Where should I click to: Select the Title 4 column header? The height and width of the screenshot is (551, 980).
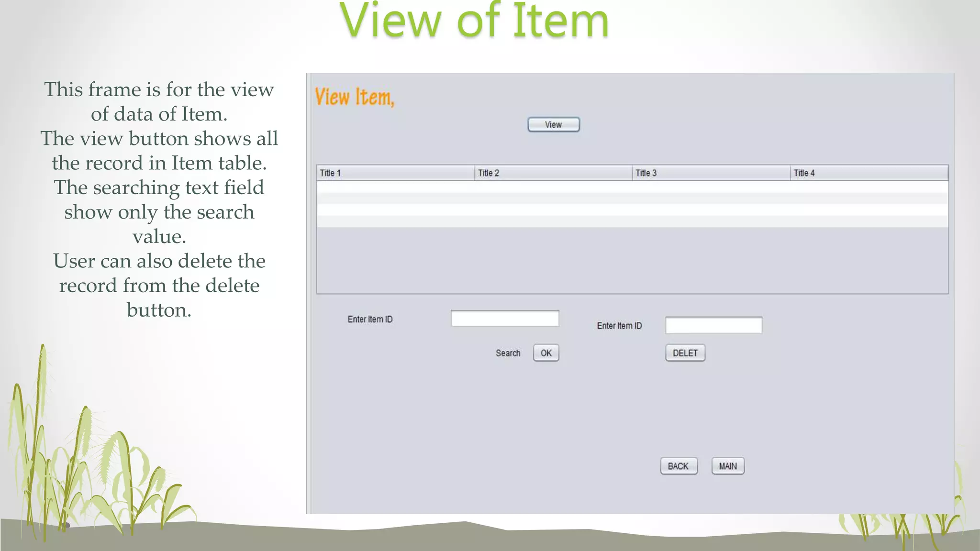tap(869, 173)
